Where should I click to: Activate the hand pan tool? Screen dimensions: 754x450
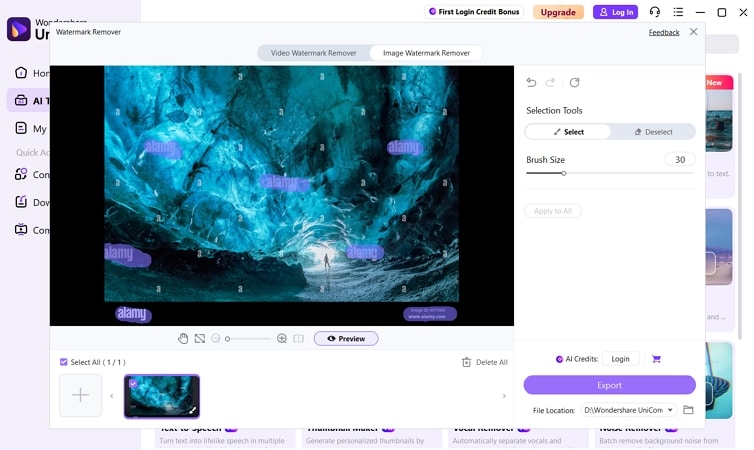click(x=183, y=338)
